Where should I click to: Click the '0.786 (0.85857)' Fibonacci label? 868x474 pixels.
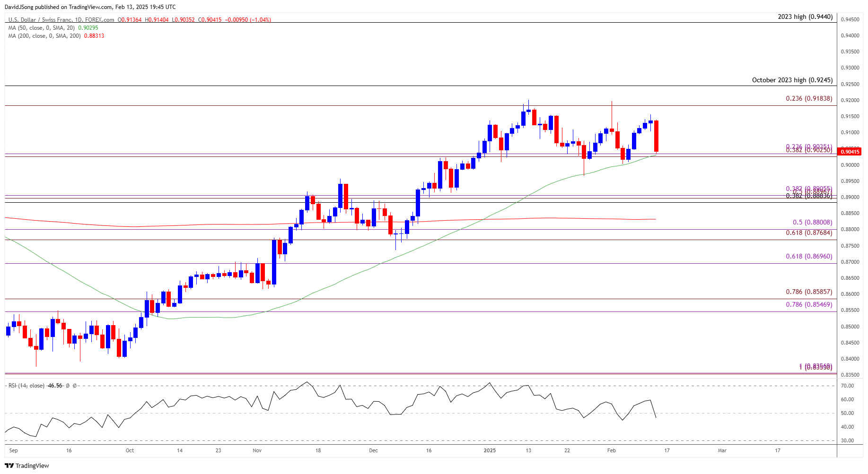click(x=809, y=292)
